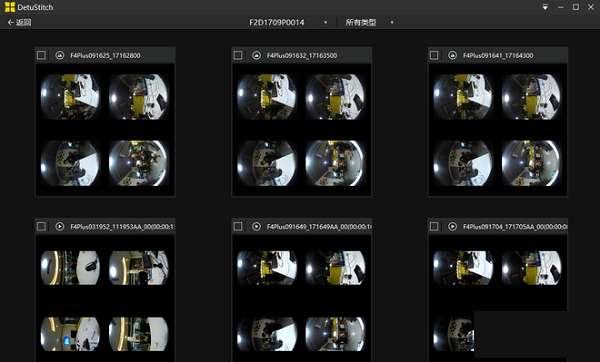Go back using the 返回 button
600x362 pixels.
coord(19,23)
